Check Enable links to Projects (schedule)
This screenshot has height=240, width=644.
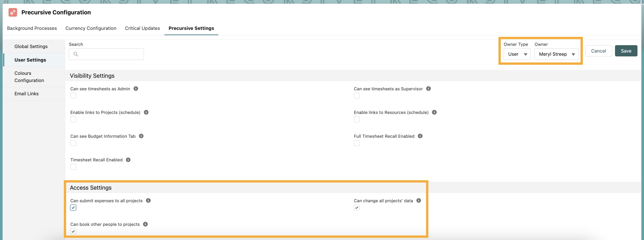click(x=73, y=119)
